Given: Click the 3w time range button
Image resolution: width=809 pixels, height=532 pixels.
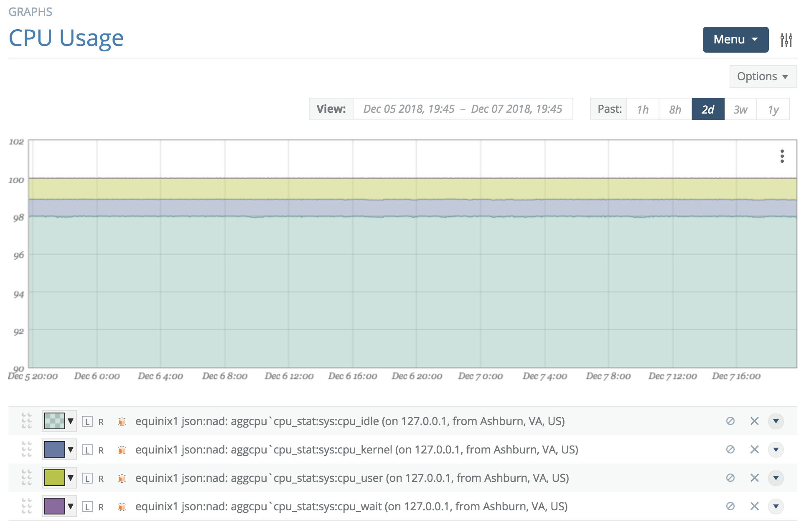Looking at the screenshot, I should [x=740, y=109].
